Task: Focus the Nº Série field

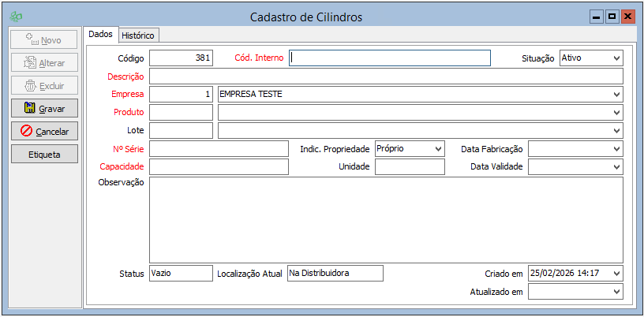Action: pyautogui.click(x=219, y=149)
